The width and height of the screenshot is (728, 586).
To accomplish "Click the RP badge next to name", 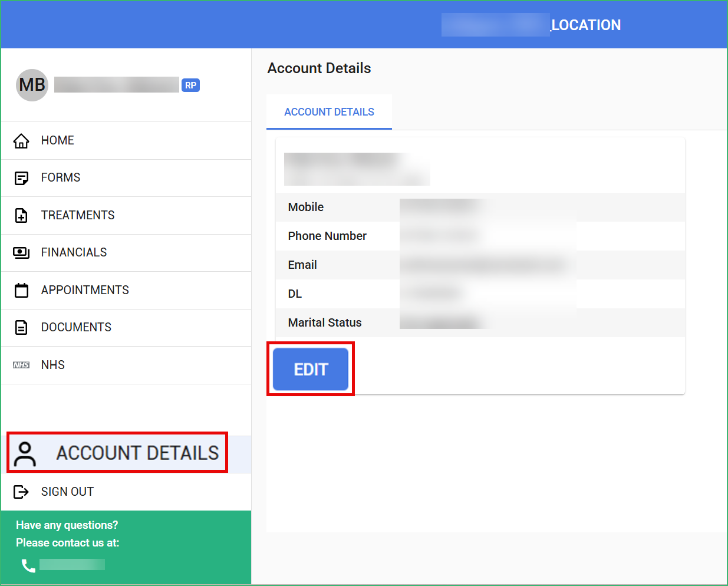I will 190,85.
